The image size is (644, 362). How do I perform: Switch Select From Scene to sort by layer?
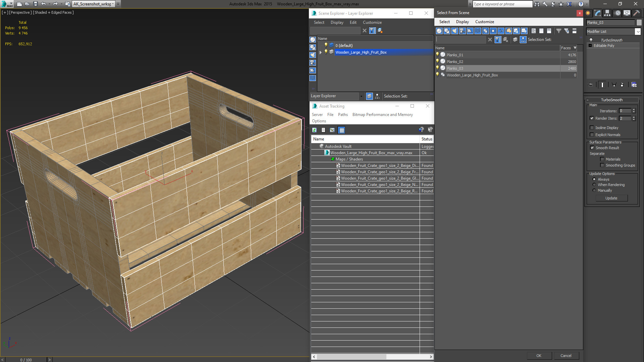tap(515, 40)
